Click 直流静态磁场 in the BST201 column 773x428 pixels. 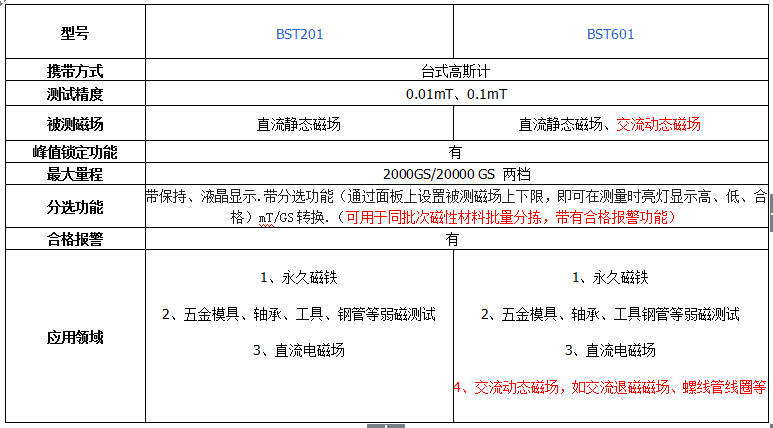(299, 124)
